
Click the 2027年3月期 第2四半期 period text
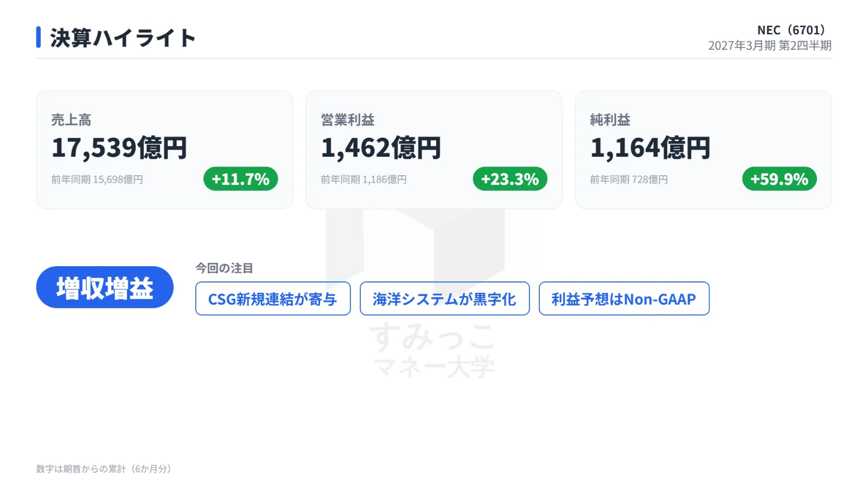coord(770,46)
